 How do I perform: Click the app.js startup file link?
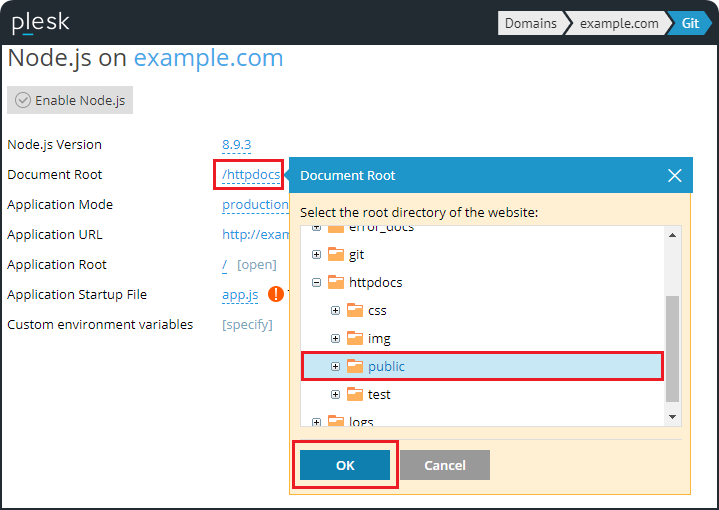(240, 294)
